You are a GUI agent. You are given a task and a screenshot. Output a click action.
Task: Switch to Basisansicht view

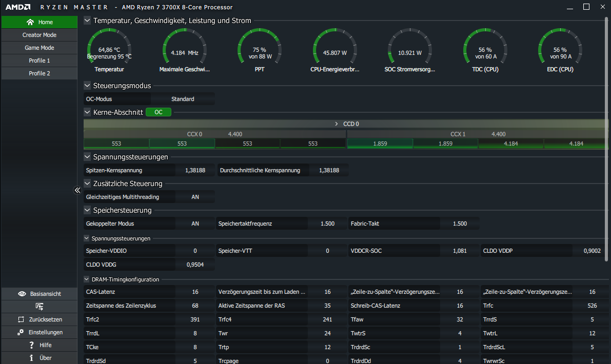(x=40, y=294)
